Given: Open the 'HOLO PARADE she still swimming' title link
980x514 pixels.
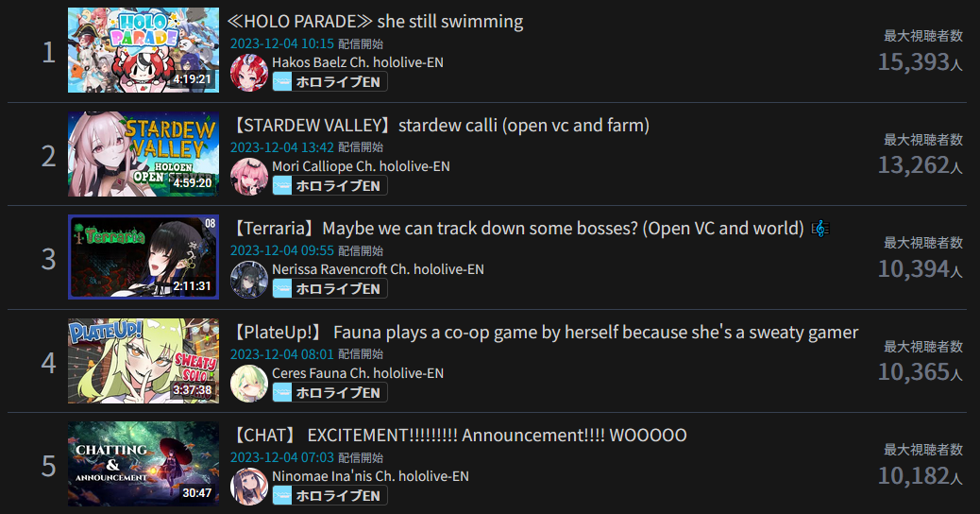Looking at the screenshot, I should [376, 22].
